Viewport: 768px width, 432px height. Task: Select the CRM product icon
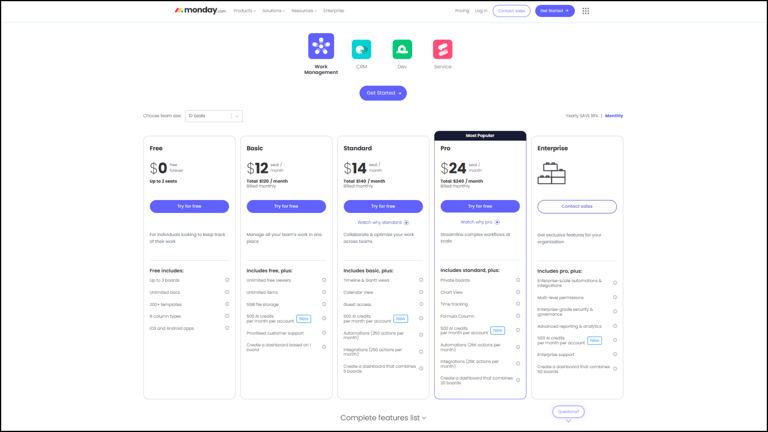(361, 49)
